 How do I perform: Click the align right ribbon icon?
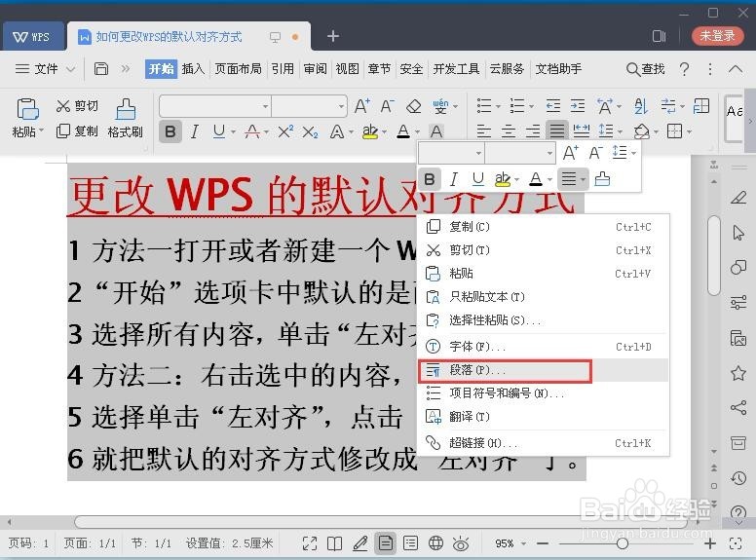(x=533, y=131)
